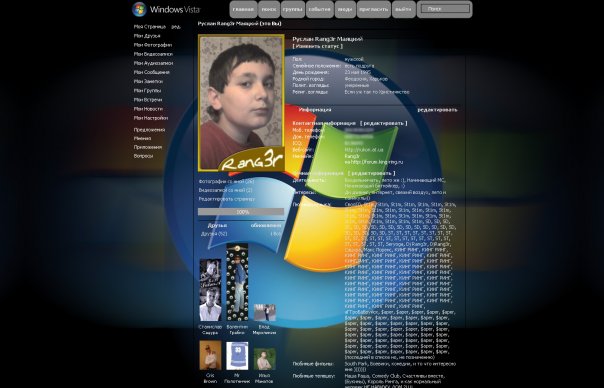
Task: Click the Windows Vista logo orb
Action: coord(139,9)
